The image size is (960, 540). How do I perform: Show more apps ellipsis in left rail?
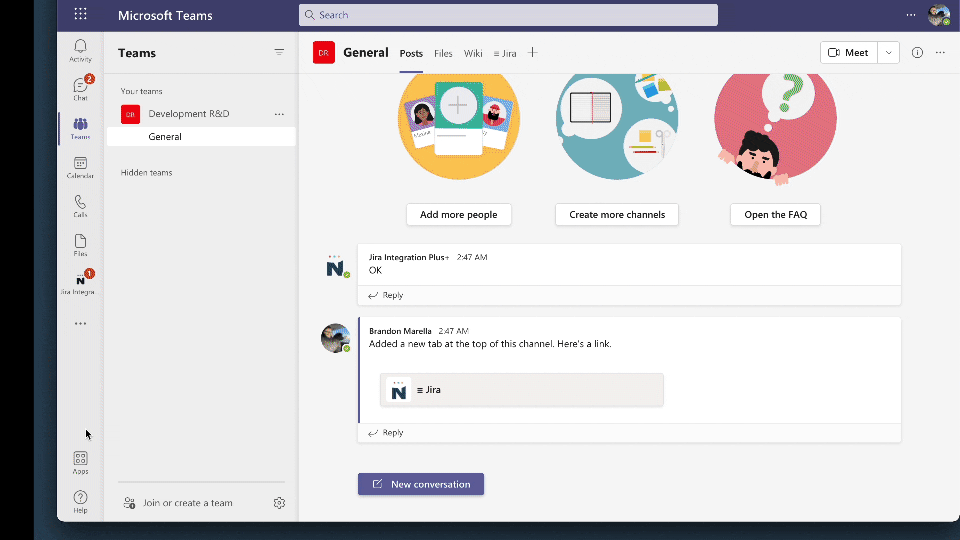pos(80,324)
